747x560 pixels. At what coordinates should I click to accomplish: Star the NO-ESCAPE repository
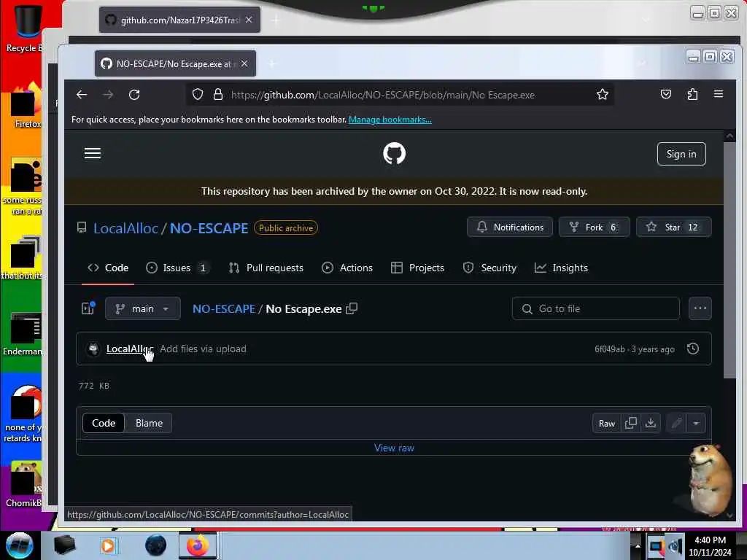coord(673,227)
